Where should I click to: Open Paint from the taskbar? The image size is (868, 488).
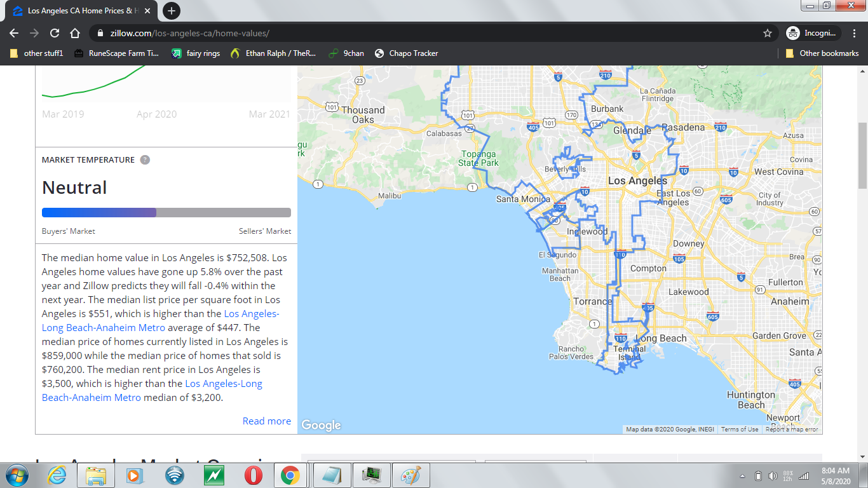(x=410, y=475)
